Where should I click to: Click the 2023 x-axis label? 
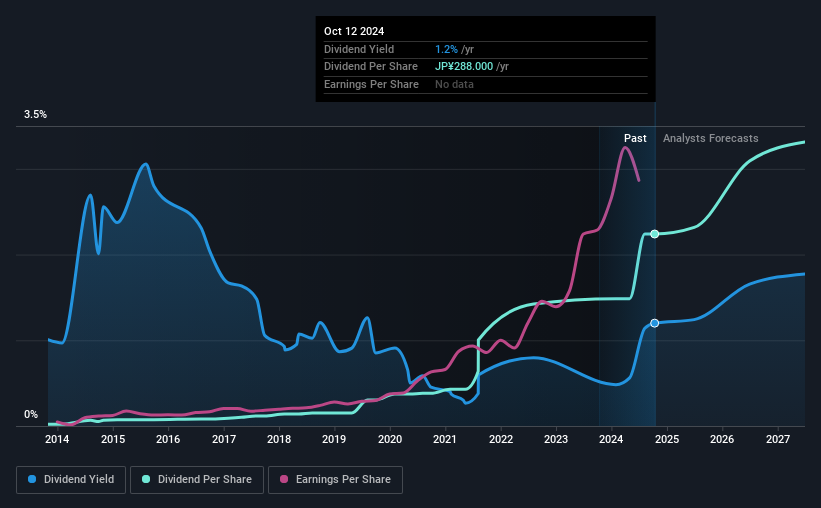click(556, 439)
